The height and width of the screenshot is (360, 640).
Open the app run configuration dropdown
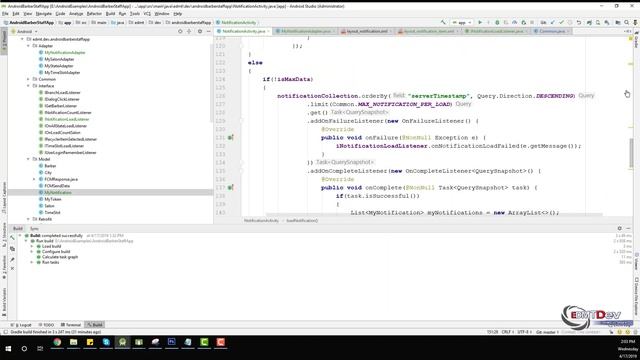tap(462, 22)
